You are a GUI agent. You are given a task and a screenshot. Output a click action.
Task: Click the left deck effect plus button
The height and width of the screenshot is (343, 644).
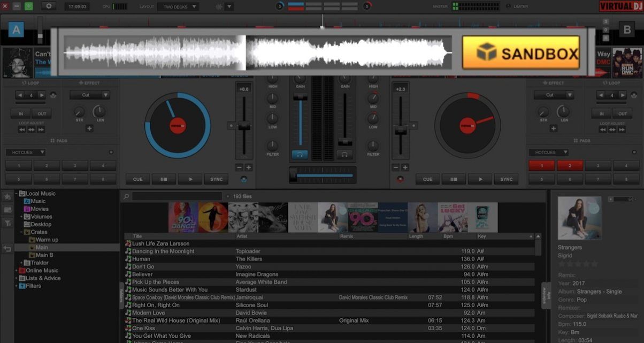(89, 128)
